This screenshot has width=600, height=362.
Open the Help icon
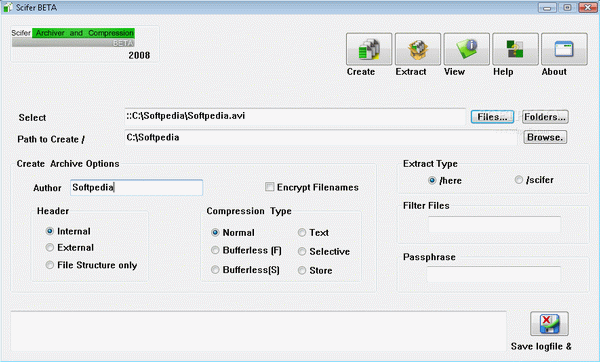(x=515, y=49)
